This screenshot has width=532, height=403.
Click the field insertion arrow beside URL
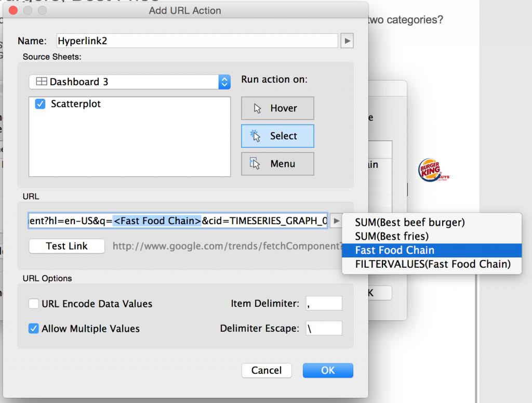click(336, 220)
